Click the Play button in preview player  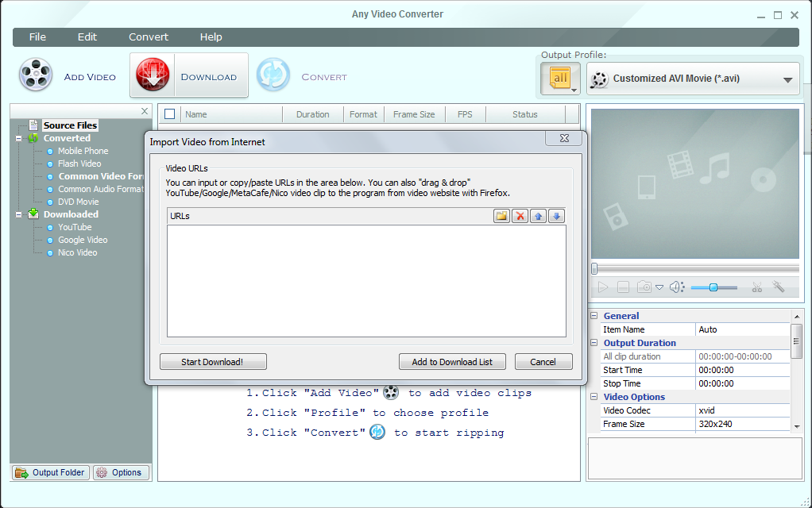[x=603, y=287]
